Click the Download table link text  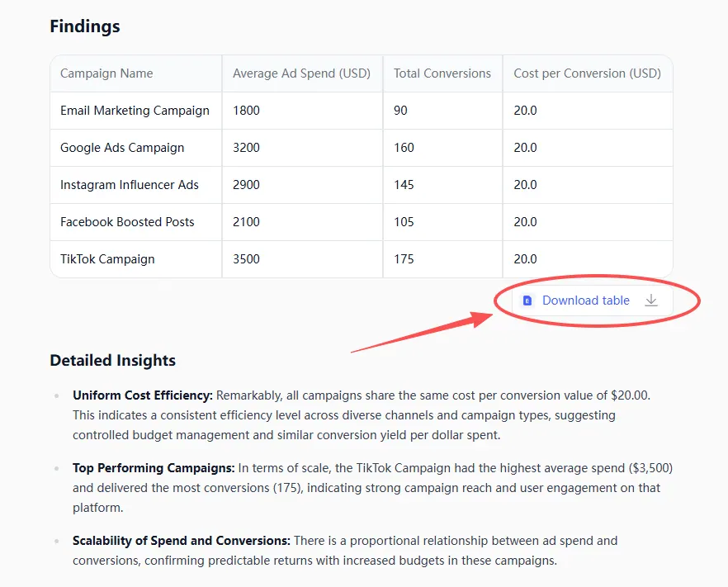pos(585,301)
